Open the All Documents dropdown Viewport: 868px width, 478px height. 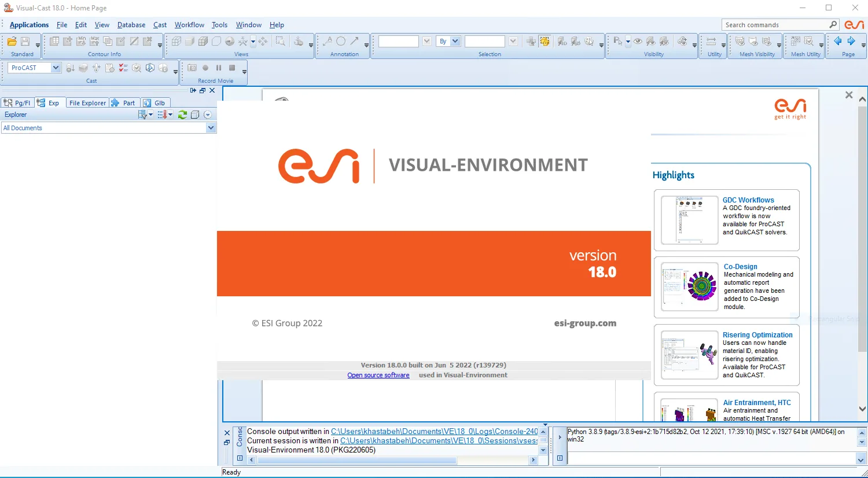tap(211, 128)
